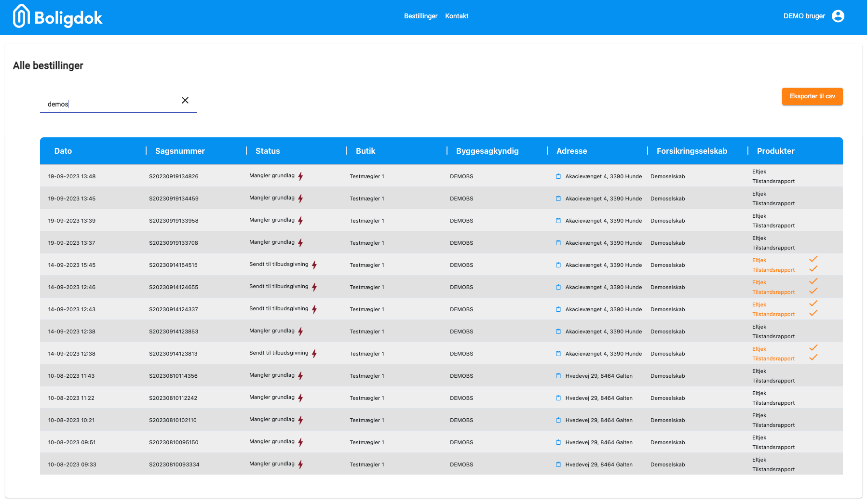Sort by the Adresse column header
867x504 pixels.
pos(572,151)
